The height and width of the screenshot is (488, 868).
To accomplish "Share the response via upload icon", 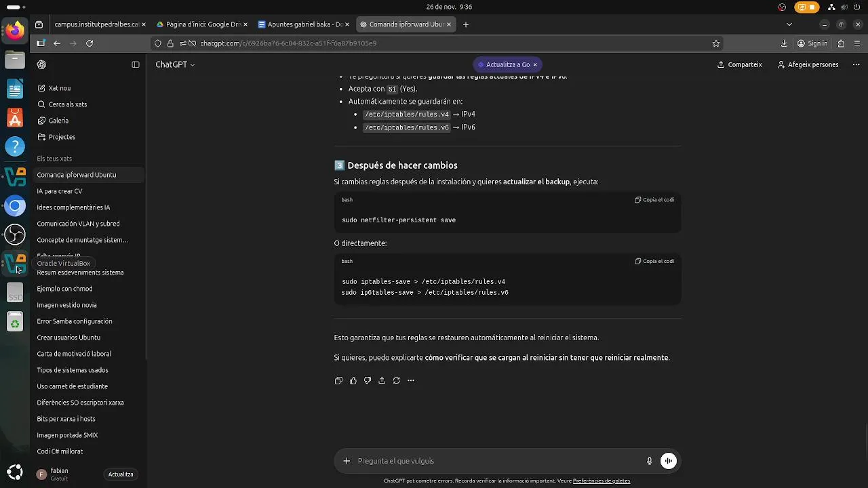I will tap(382, 380).
